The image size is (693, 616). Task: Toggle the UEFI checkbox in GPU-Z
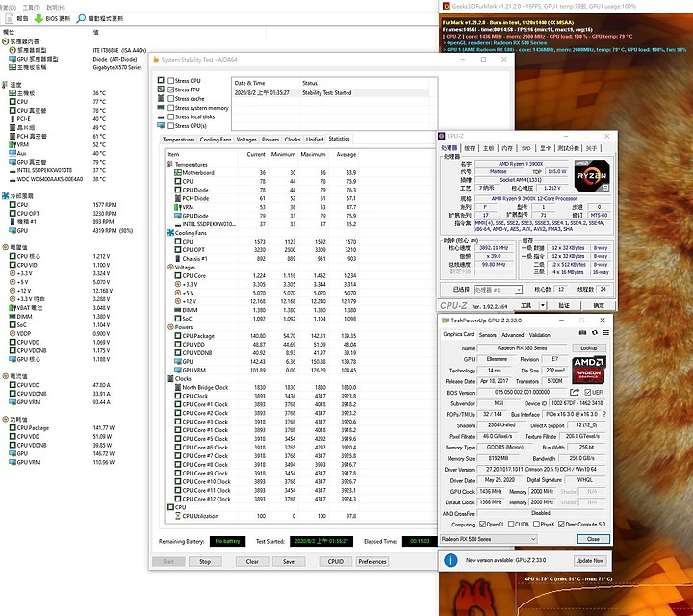click(x=588, y=392)
